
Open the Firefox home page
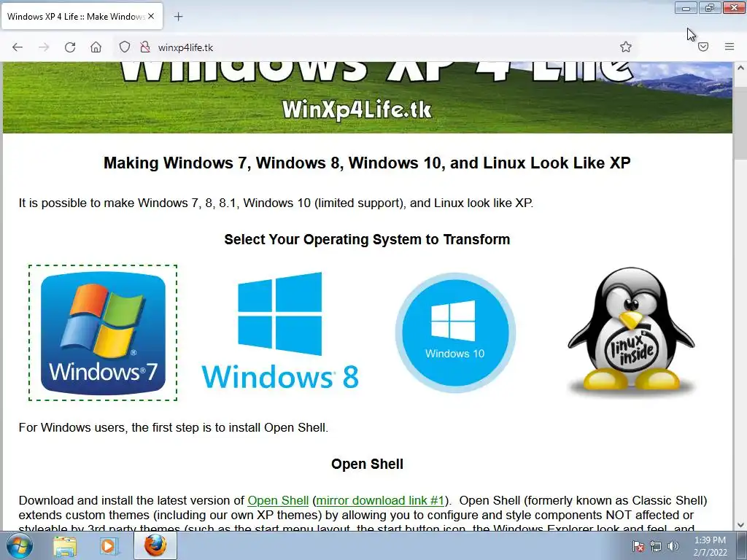[96, 47]
